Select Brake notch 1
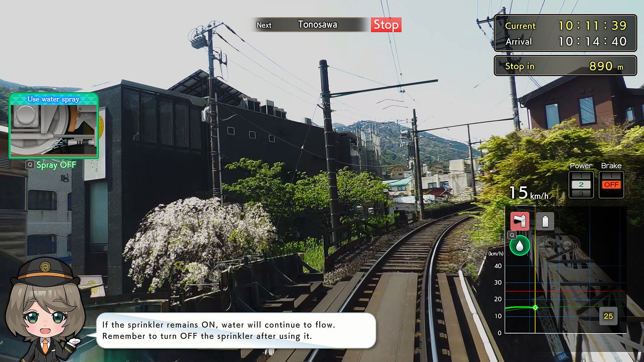This screenshot has width=644, height=362. coord(611,176)
